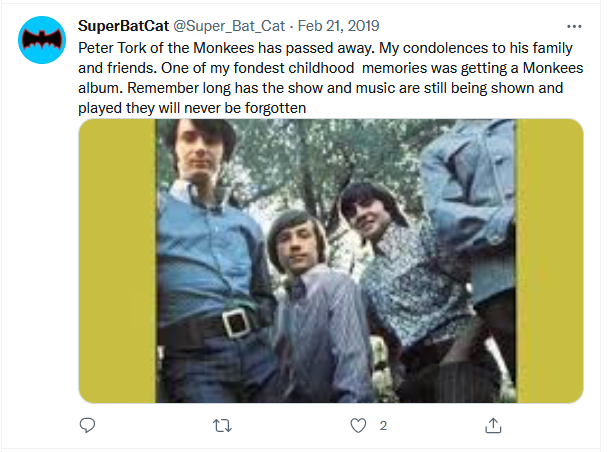Open the three-dot more options menu
The height and width of the screenshot is (452, 607).
coord(574,26)
